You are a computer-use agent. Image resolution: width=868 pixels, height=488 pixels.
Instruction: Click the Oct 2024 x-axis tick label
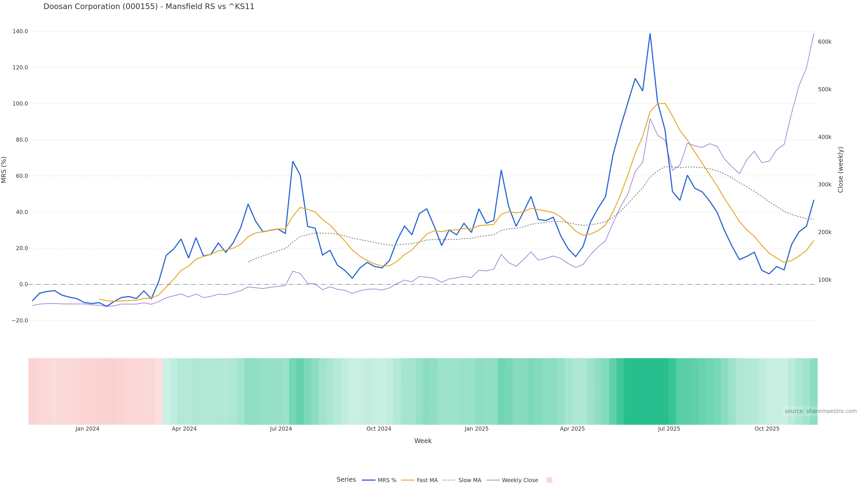(x=379, y=429)
